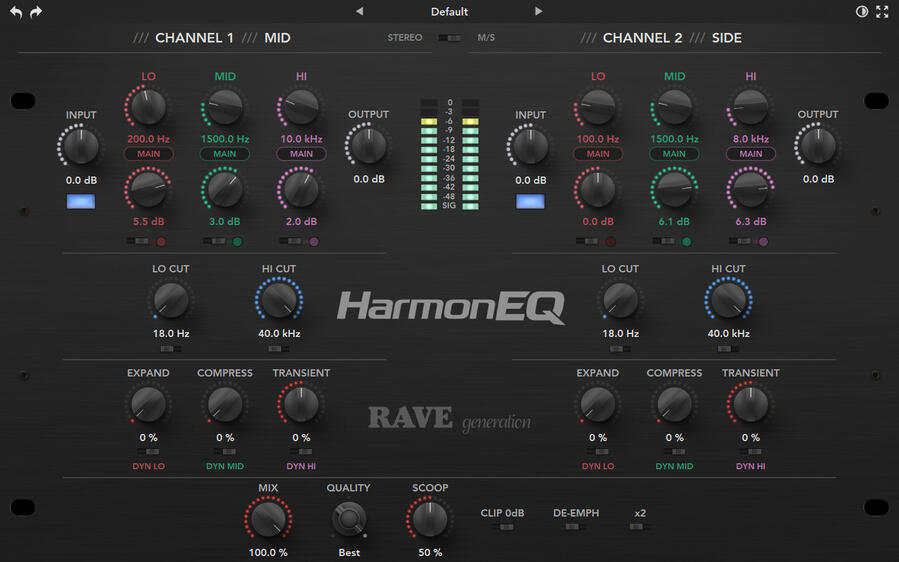
Task: Click Channel 1 HI MAIN button
Action: [x=302, y=154]
